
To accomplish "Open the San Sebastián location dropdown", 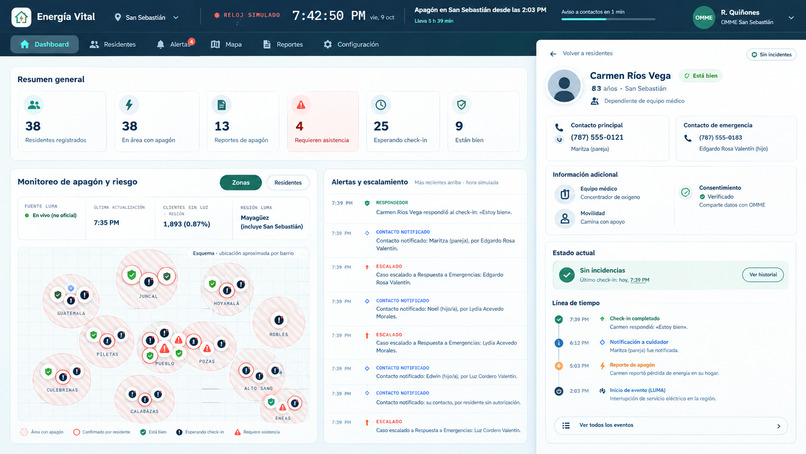I will point(146,17).
